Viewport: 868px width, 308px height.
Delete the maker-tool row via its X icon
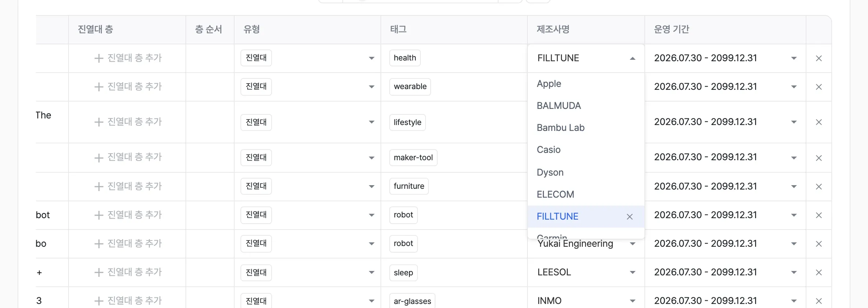(x=819, y=158)
